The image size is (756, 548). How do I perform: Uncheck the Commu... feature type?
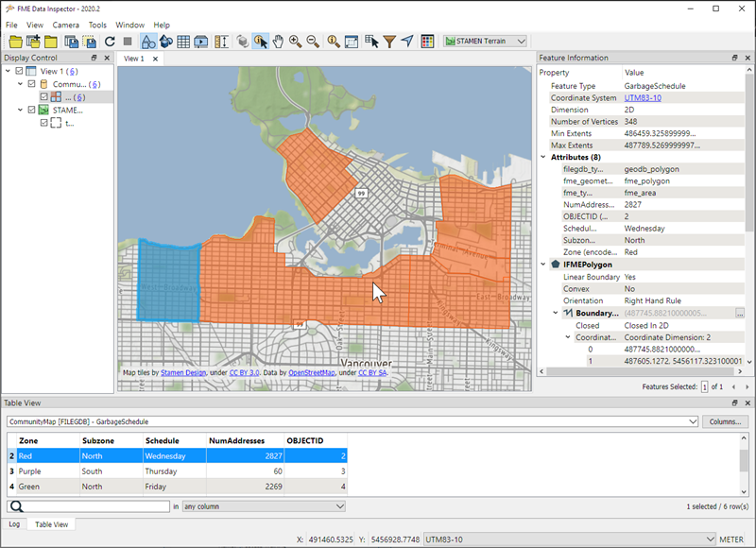(32, 83)
